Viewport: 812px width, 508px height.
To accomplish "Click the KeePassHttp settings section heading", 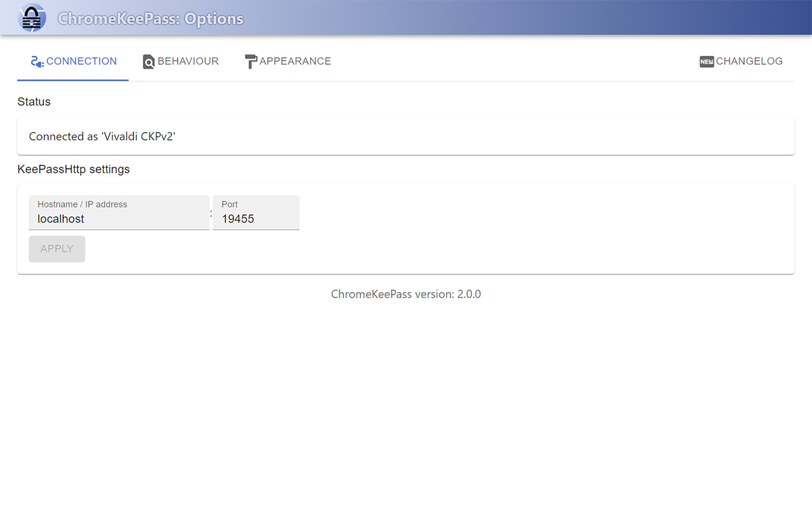I will pyautogui.click(x=74, y=169).
